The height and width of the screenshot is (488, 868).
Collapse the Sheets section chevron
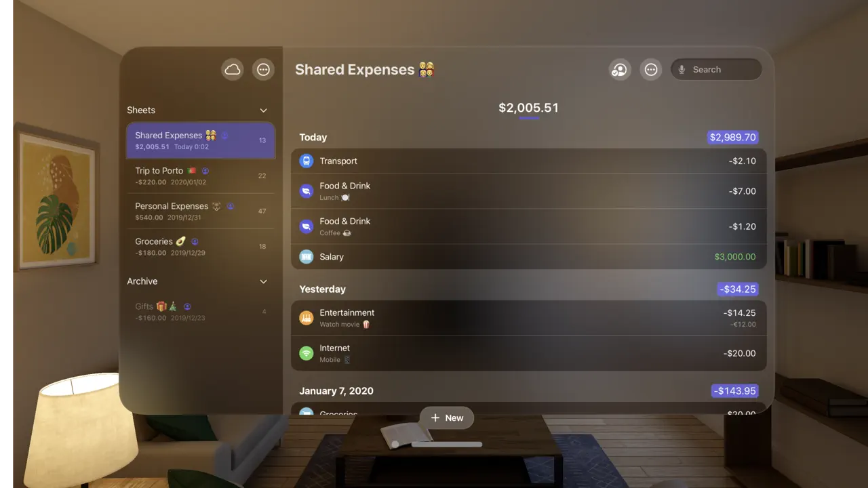[264, 110]
